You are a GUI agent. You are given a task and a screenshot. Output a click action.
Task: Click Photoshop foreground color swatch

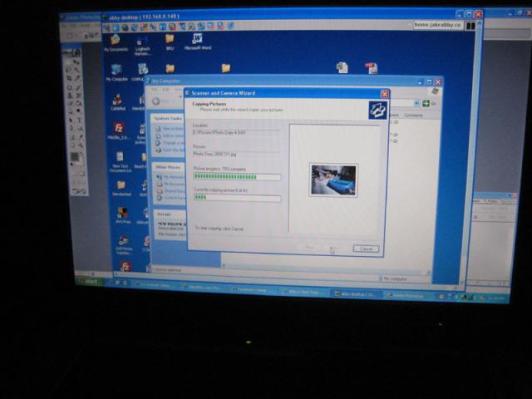tap(74, 157)
